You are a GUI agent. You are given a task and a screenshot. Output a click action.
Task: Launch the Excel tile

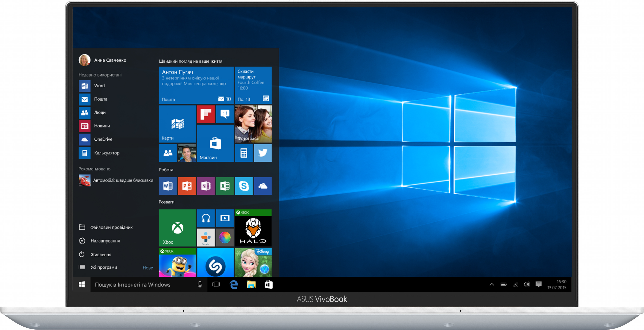(225, 186)
